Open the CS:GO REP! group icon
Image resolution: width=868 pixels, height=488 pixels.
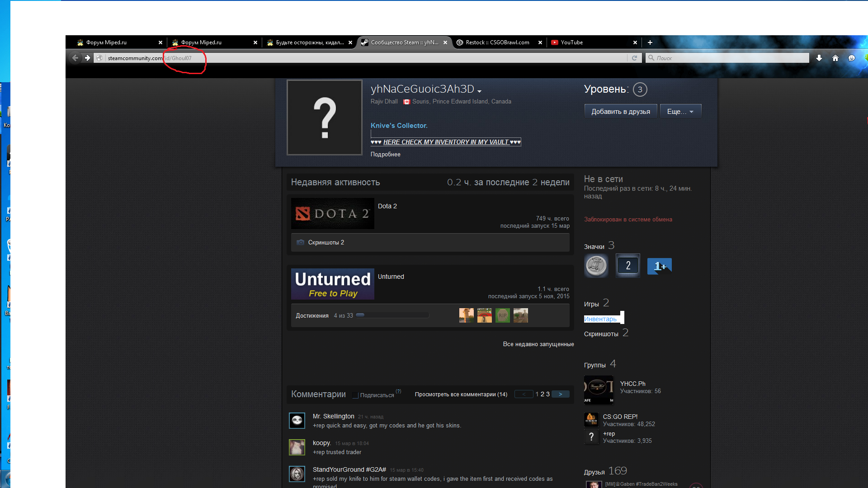591,420
